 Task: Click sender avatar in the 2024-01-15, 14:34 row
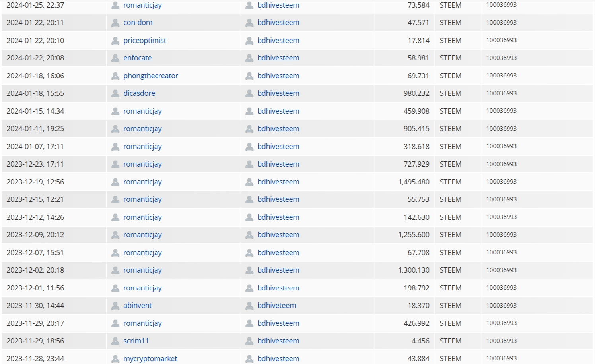click(115, 111)
